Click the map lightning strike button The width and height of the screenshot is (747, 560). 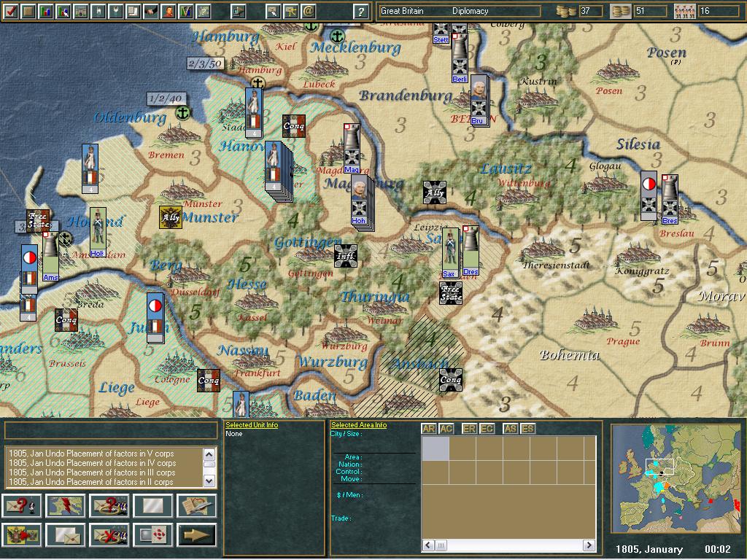[64, 506]
